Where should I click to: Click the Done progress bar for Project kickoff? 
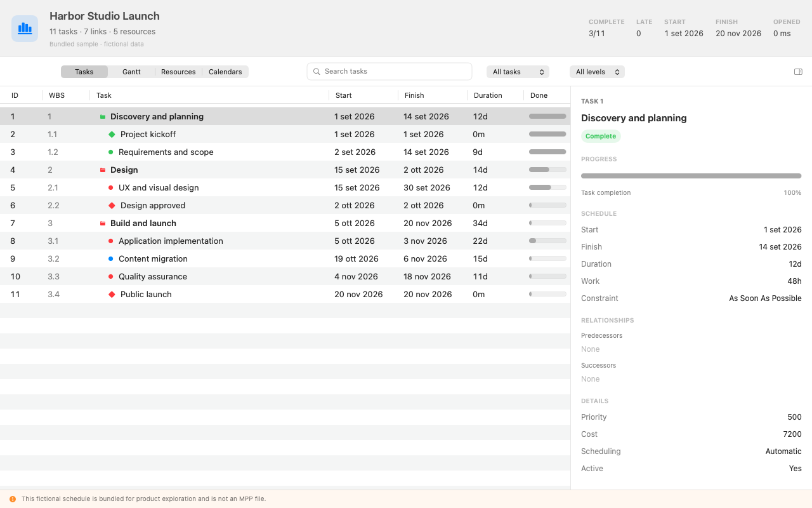547,135
